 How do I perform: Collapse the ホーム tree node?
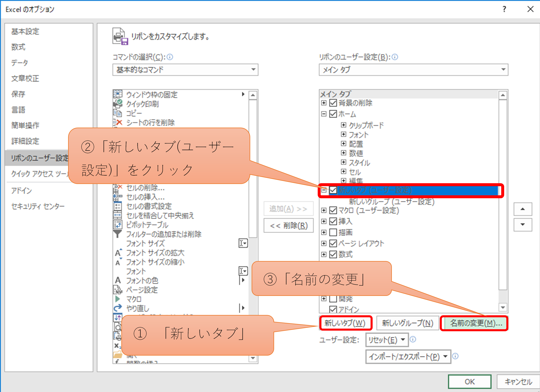(x=324, y=114)
